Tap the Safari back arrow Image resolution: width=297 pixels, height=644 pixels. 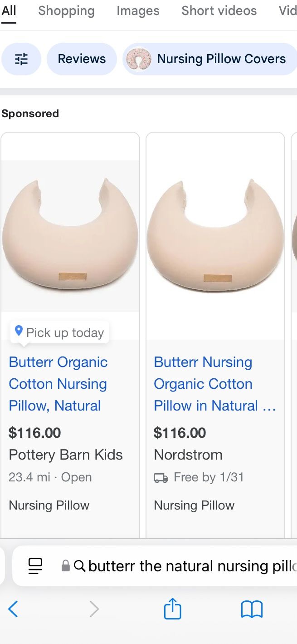tap(14, 609)
